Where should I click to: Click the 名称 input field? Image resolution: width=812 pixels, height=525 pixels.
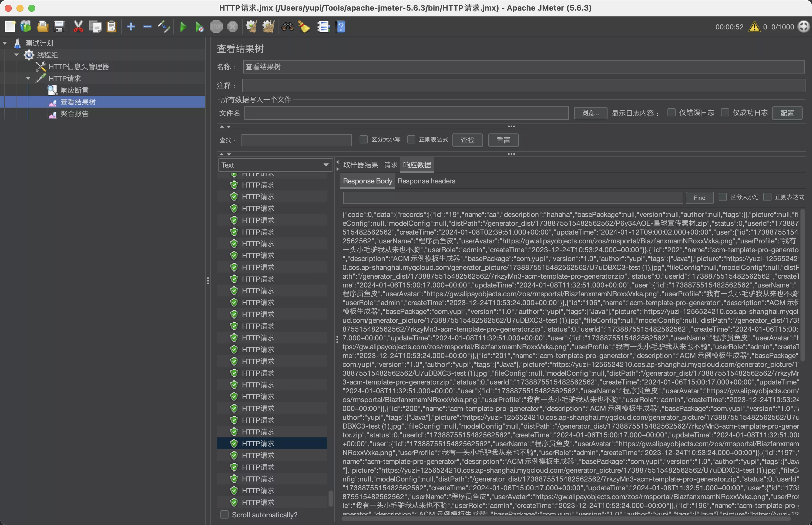(x=524, y=67)
